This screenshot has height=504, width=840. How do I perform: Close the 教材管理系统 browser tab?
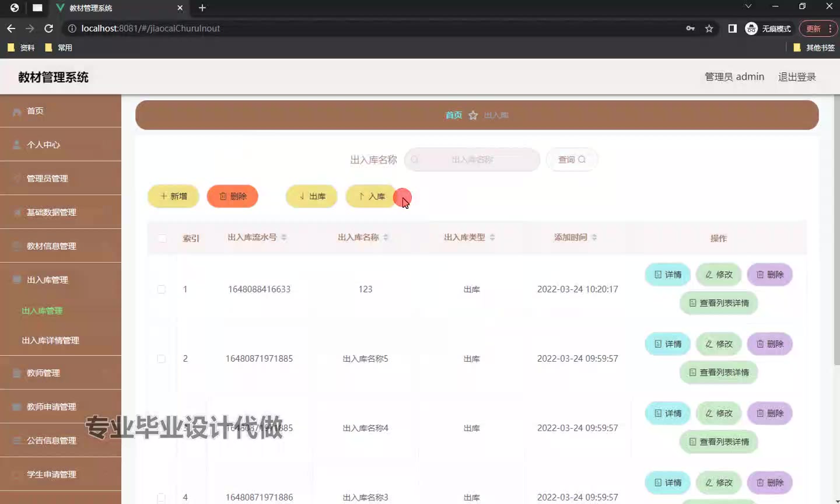[x=180, y=8]
